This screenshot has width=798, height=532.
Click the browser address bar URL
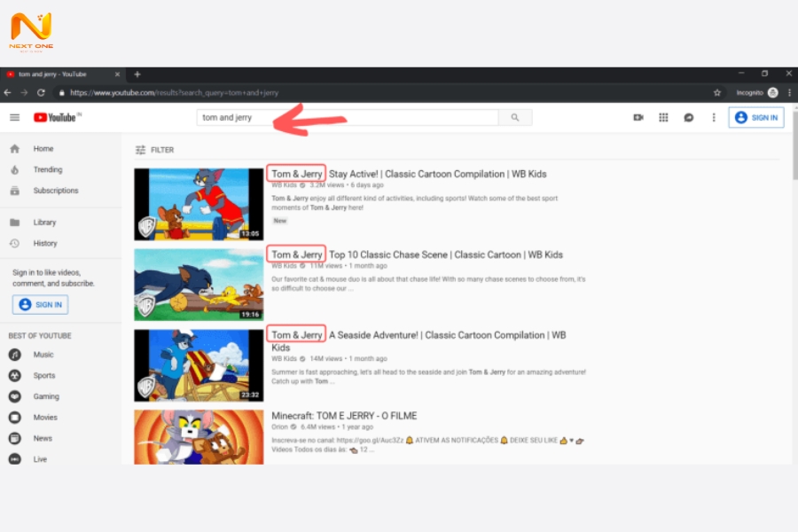tap(174, 92)
